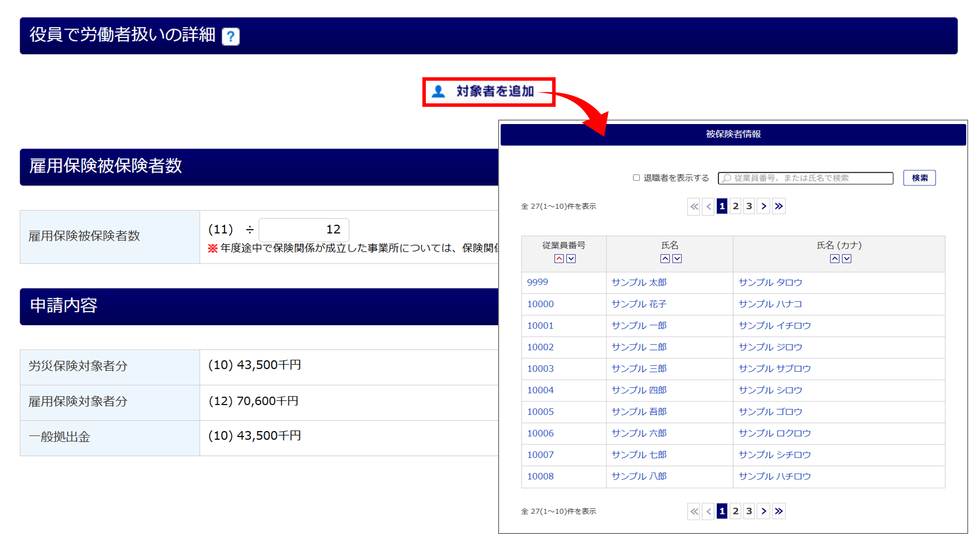
Task: Sort 従業員番号 column descending
Action: [x=571, y=258]
